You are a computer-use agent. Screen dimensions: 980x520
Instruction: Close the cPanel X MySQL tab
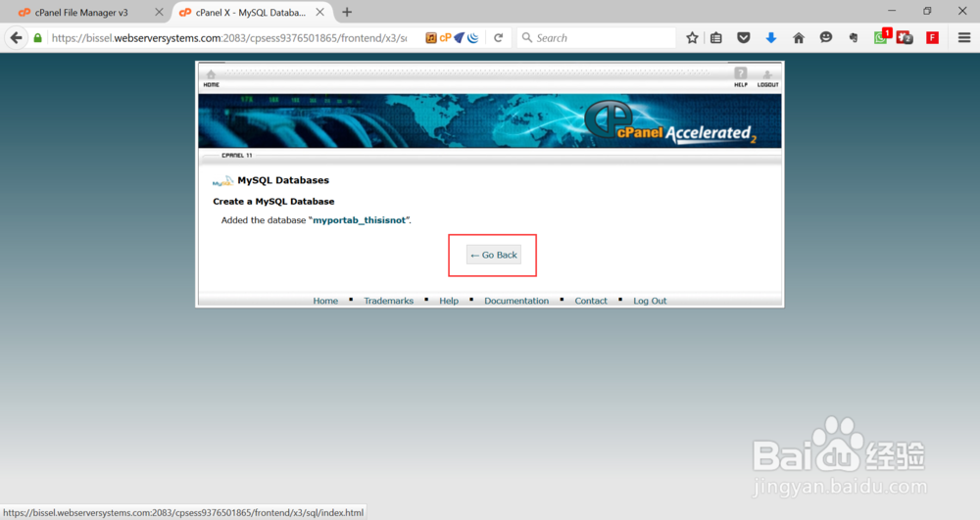point(319,13)
